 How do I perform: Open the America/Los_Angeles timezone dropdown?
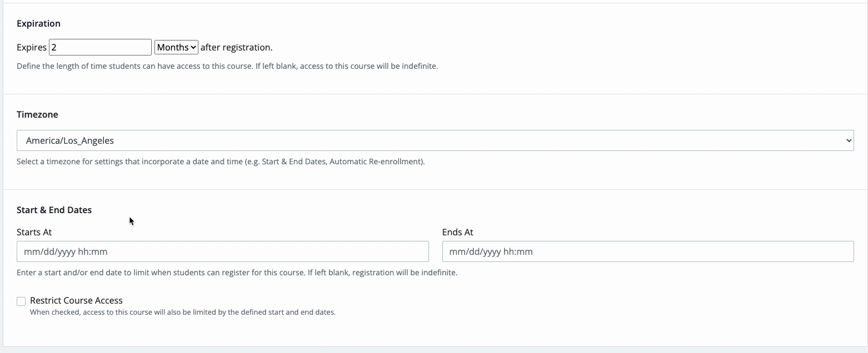pos(435,140)
